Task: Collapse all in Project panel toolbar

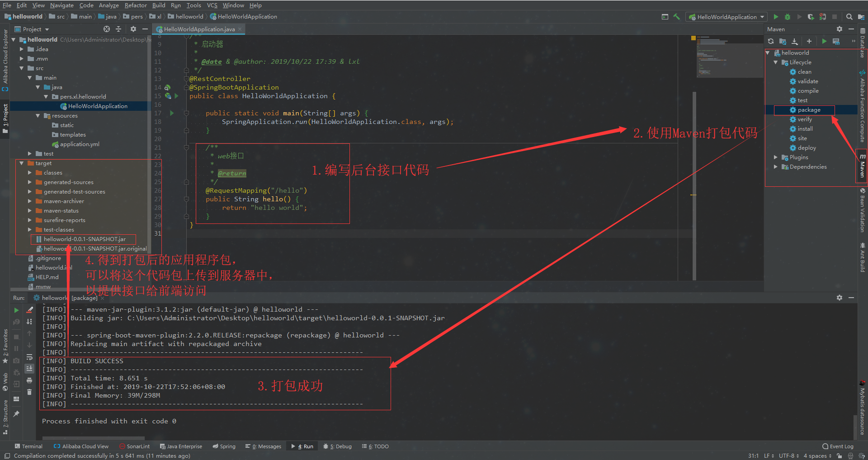Action: 118,29
